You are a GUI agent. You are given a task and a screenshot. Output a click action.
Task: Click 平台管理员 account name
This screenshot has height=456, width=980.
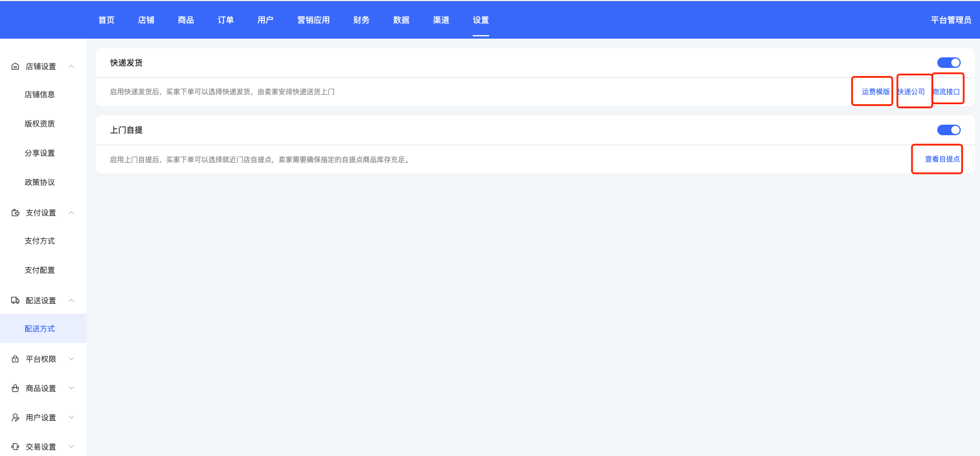pyautogui.click(x=951, y=20)
